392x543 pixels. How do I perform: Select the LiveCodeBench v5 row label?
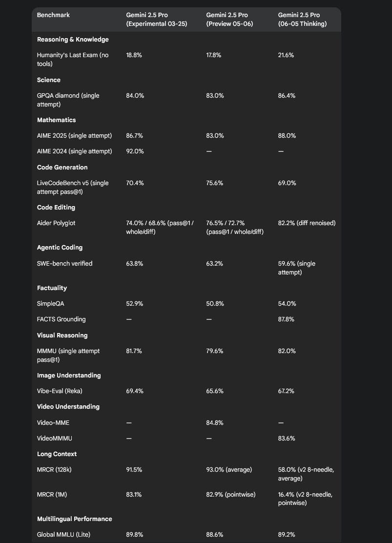point(73,187)
